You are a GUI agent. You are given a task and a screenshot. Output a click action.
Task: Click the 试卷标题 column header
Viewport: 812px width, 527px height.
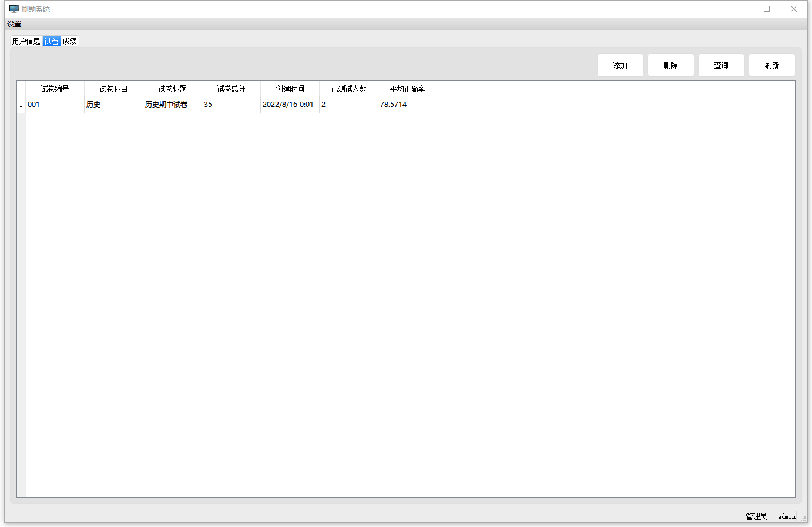[172, 89]
